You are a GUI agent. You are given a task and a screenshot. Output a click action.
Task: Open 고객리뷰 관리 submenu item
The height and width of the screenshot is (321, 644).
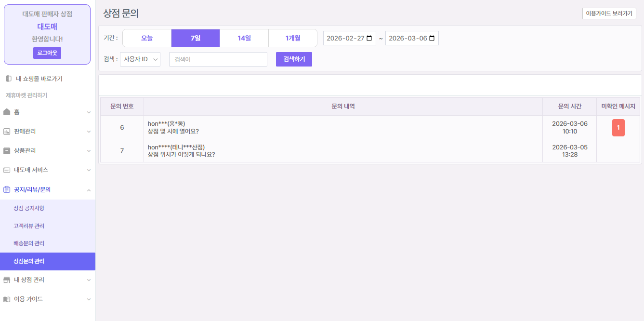(x=29, y=226)
